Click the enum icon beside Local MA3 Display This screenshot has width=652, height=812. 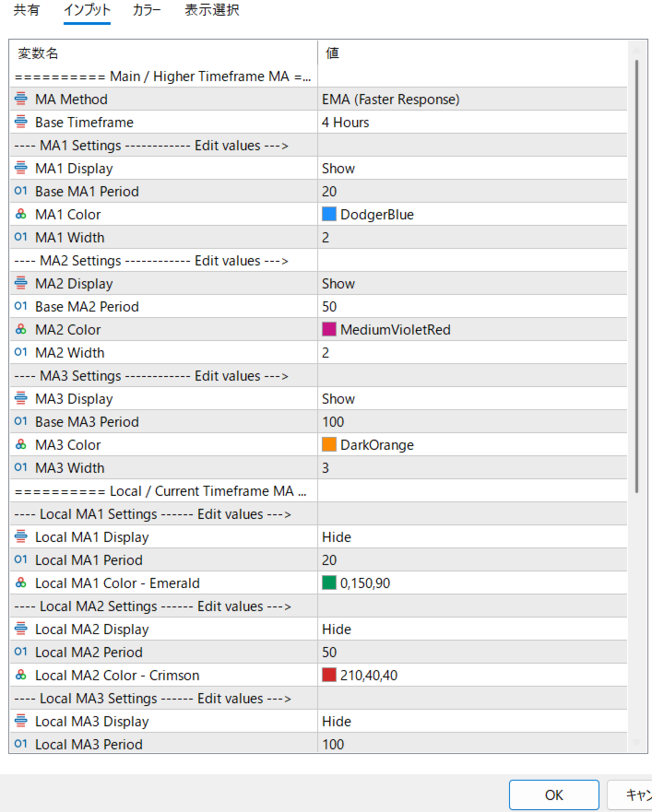20,721
